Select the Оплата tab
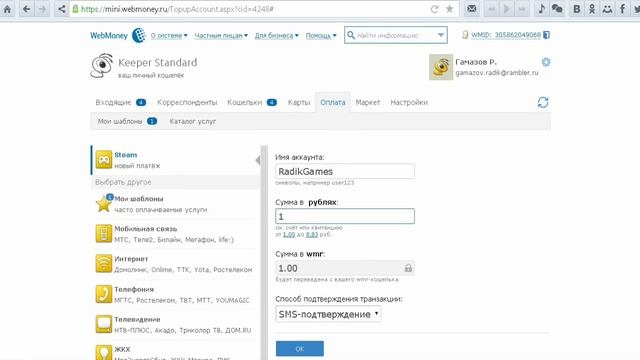This screenshot has width=640, height=360. coord(333,102)
